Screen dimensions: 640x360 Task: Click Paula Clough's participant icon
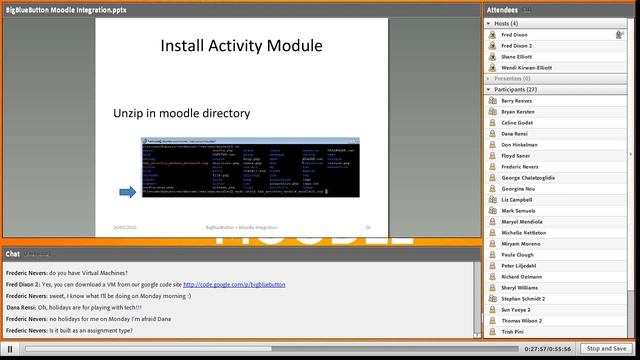click(x=493, y=255)
